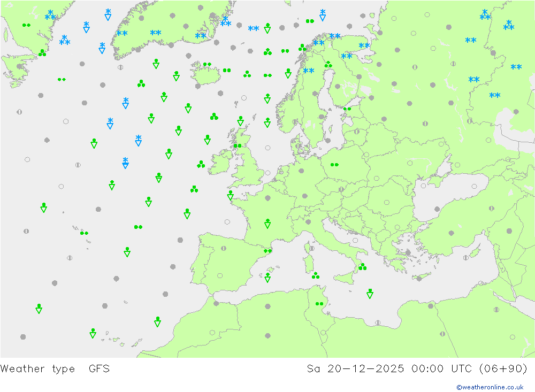This screenshot has width=535, height=392.
Task: Click the half-filled circle over northern Spain
Action: [x=224, y=248]
